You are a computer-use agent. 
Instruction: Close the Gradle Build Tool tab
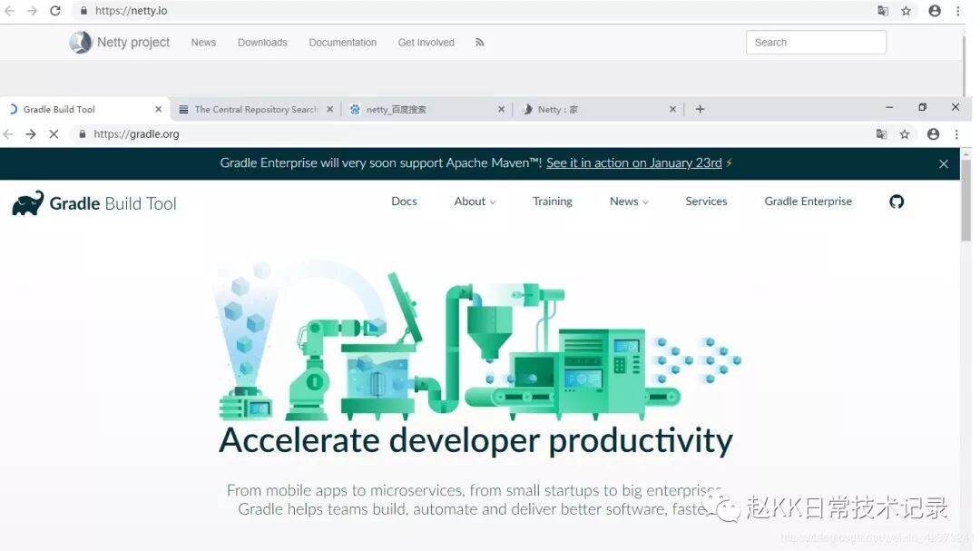(158, 109)
